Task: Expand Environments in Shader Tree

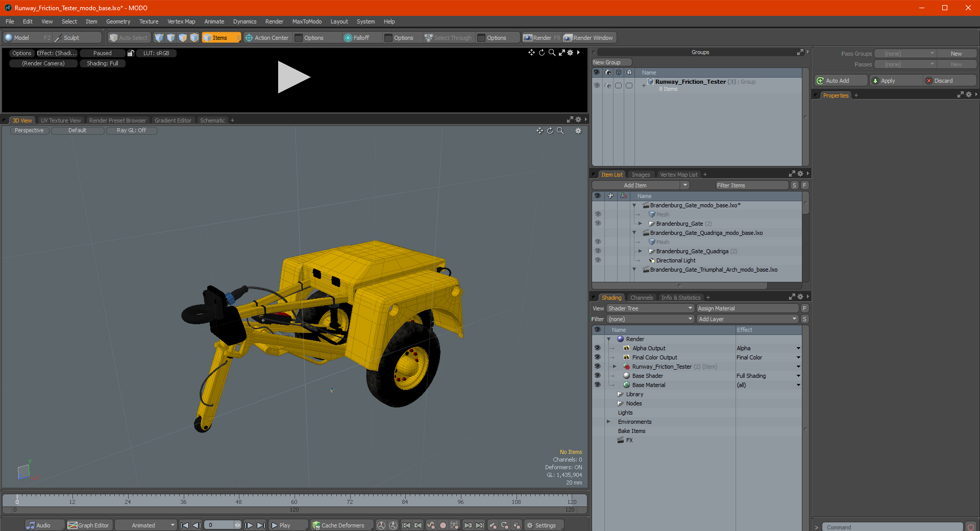Action: click(x=608, y=422)
